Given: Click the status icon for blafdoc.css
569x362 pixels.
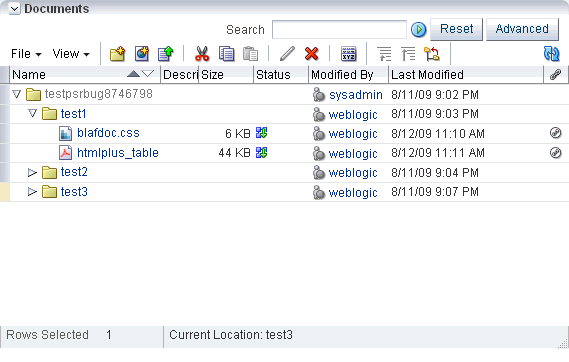Looking at the screenshot, I should point(262,133).
